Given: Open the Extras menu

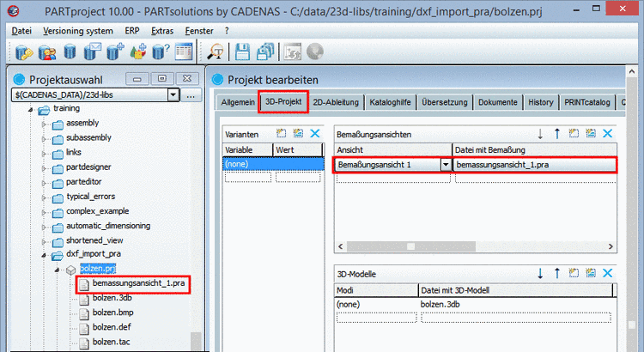Looking at the screenshot, I should tap(162, 31).
